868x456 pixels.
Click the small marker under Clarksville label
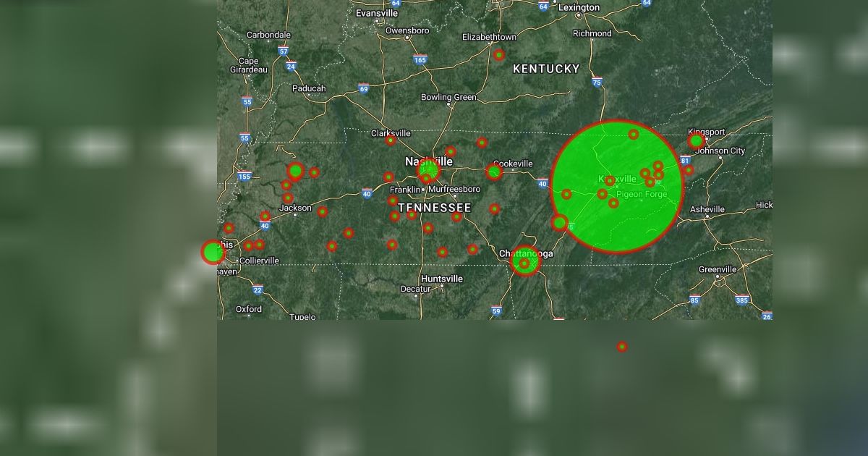391,140
